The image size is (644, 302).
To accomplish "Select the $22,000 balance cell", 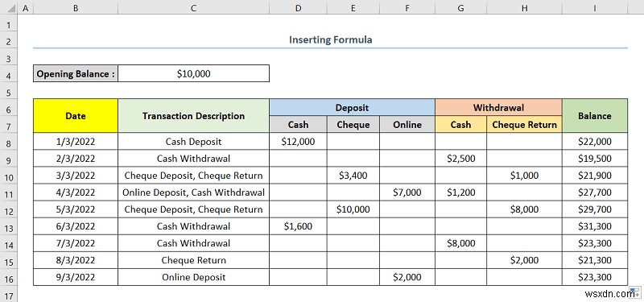I will pyautogui.click(x=595, y=142).
